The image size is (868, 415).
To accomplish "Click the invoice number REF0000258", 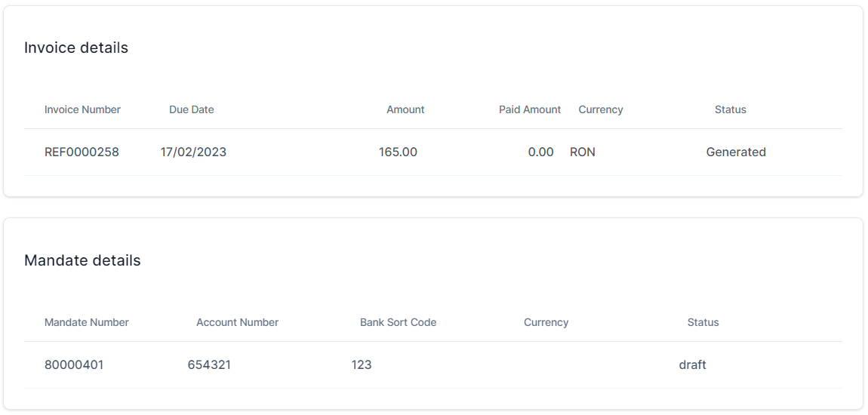I will (x=82, y=152).
